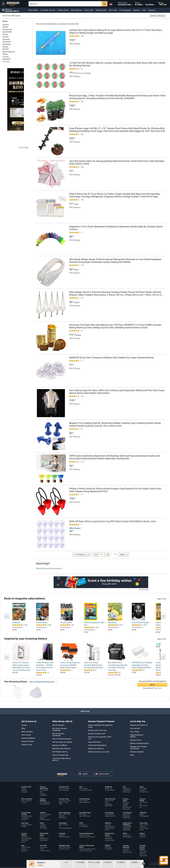Open the hamburger menu next to Amazon logo
This screenshot has height=868, width=170.
tap(3, 4)
